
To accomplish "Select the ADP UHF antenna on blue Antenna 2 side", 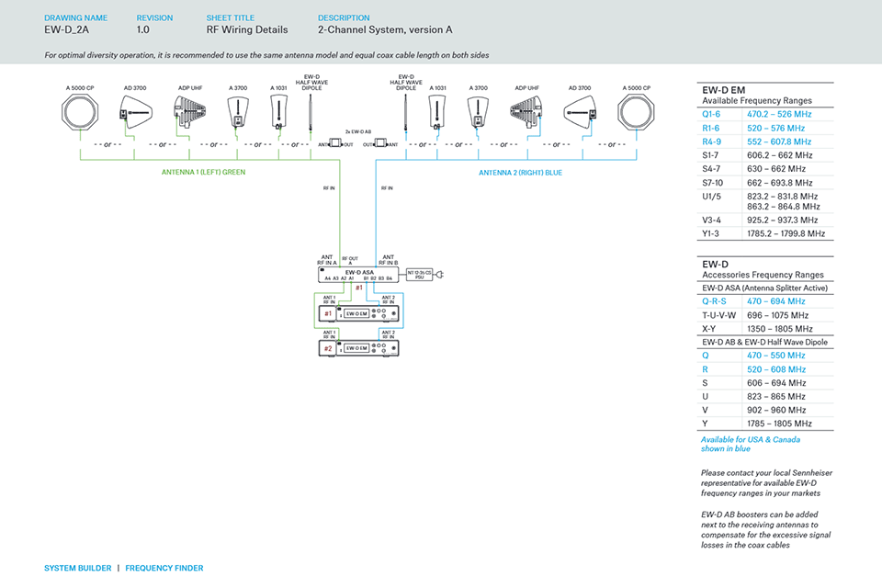I will (x=526, y=111).
